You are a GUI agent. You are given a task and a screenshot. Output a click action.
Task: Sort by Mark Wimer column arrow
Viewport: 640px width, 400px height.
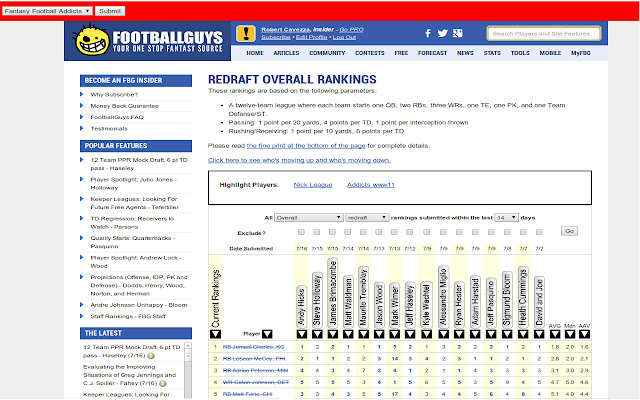click(x=394, y=334)
